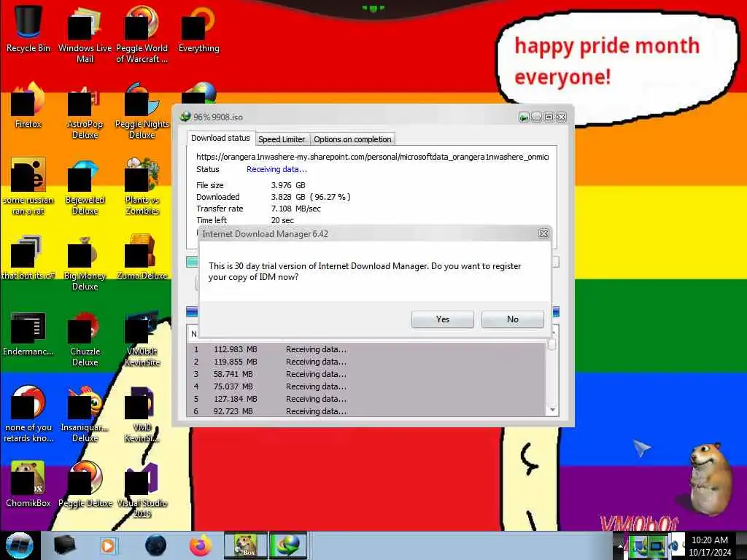
Task: Select Bejeweled Deluxe desktop icon
Action: (x=85, y=186)
